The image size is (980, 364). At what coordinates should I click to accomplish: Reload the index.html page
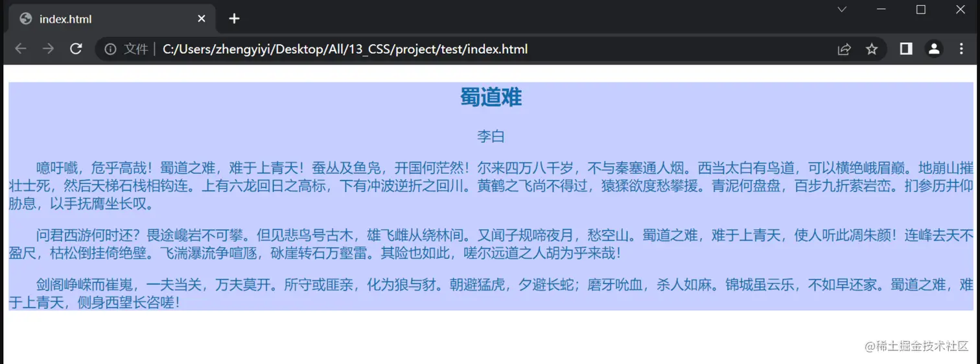(x=76, y=49)
